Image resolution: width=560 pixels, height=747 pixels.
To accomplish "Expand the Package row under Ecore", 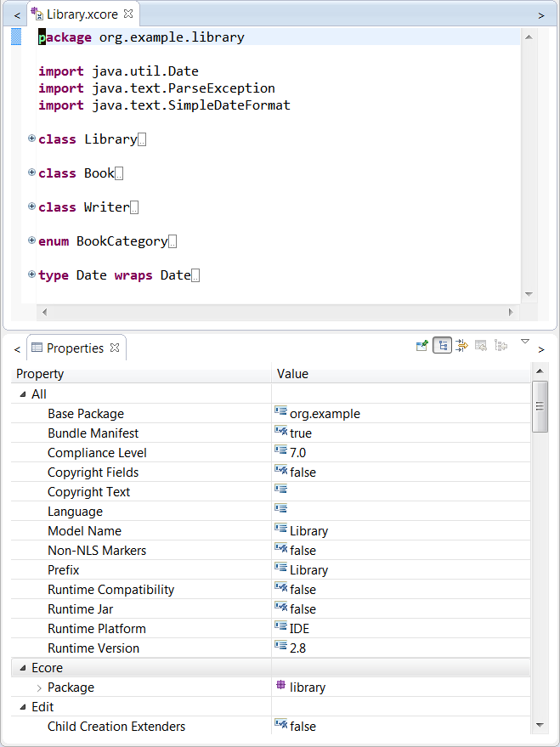I will [x=38, y=688].
